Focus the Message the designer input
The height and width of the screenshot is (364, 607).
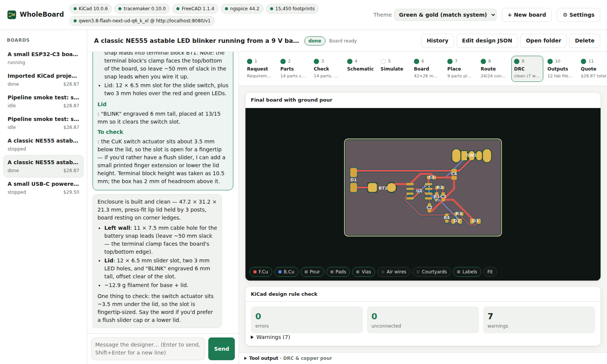coord(148,349)
